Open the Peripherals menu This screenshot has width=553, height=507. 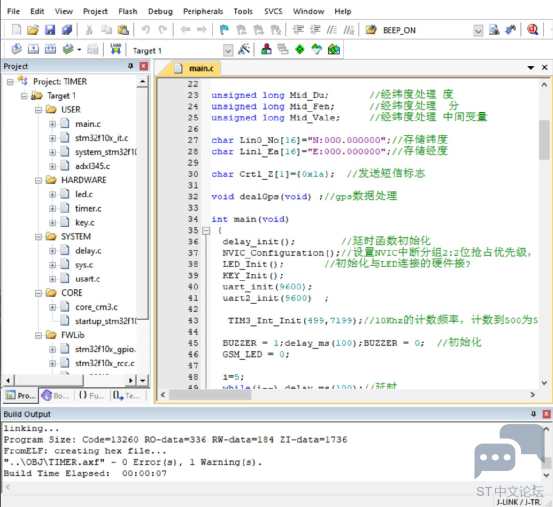[x=203, y=11]
